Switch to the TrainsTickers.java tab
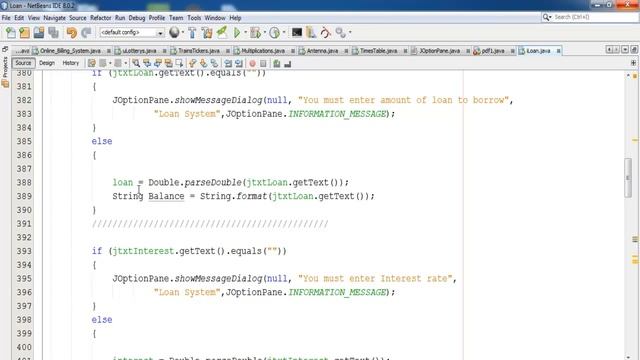Image resolution: width=640 pixels, height=360 pixels. [x=199, y=51]
